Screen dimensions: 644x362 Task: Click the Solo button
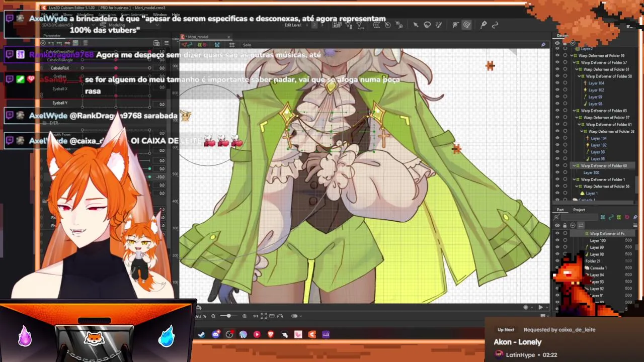point(247,45)
